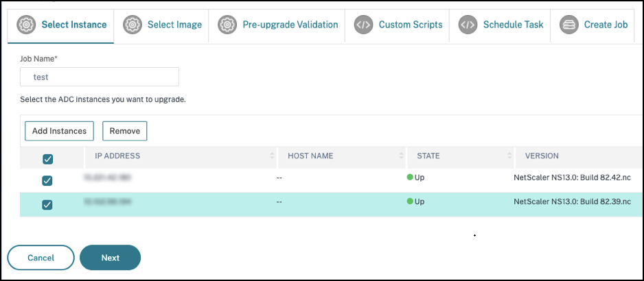Click the code icon beside Custom Scripts

click(x=364, y=25)
